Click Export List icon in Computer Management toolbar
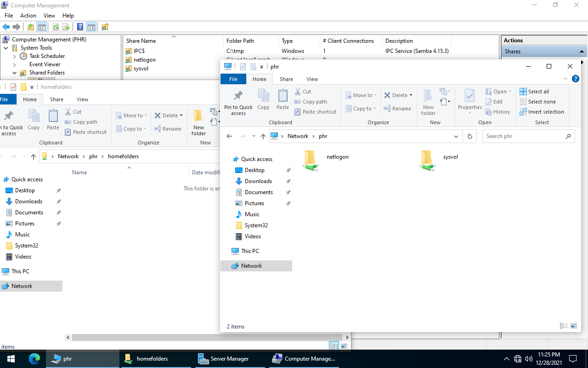Image resolution: width=588 pixels, height=368 pixels. coord(66,27)
